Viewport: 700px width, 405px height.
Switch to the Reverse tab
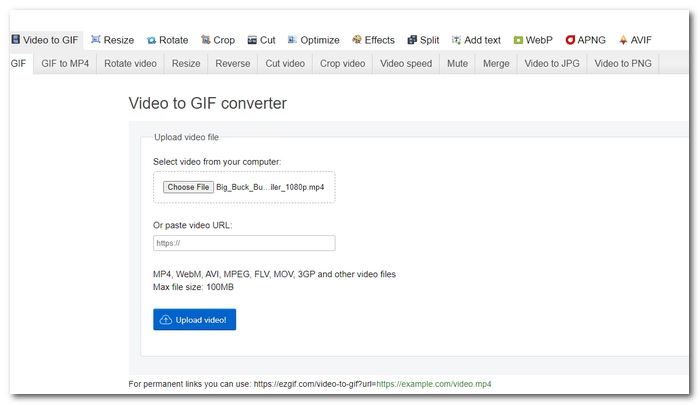[x=233, y=63]
